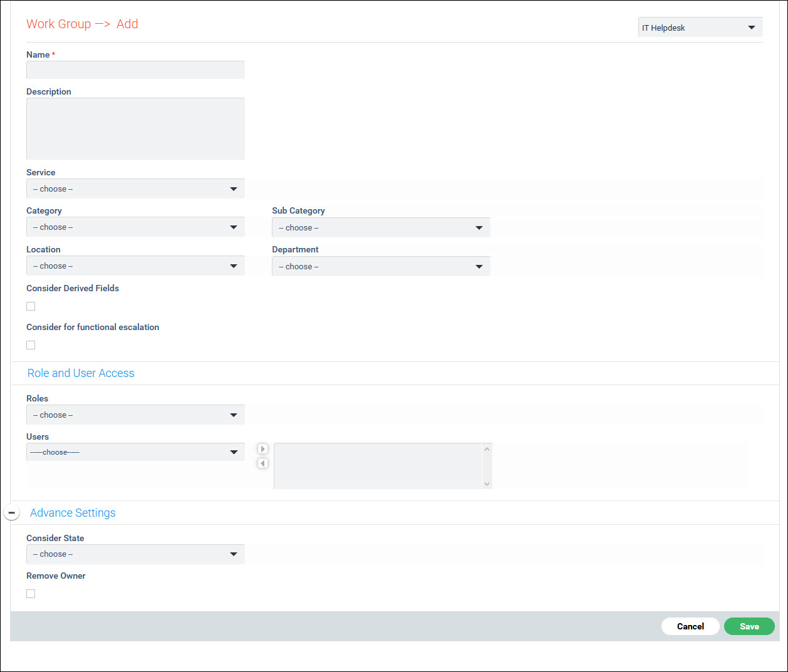
Task: Click the caret on the Location dropdown
Action: (234, 266)
